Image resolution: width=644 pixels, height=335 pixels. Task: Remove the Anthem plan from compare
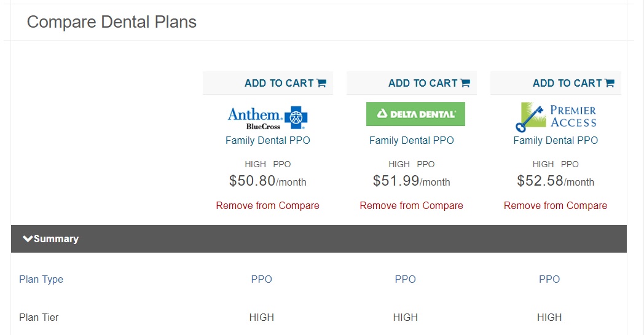pyautogui.click(x=268, y=205)
